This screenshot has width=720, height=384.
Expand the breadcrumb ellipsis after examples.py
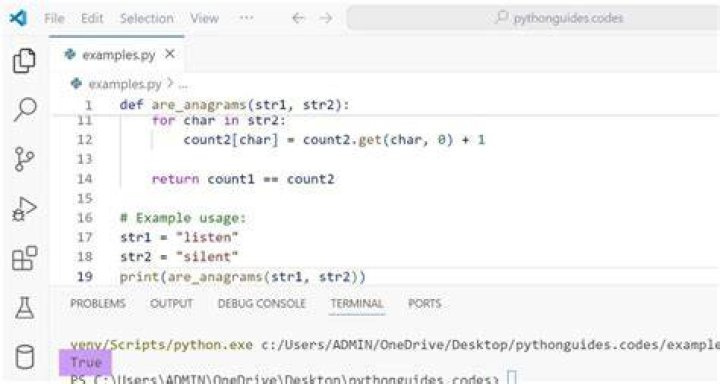[183, 85]
